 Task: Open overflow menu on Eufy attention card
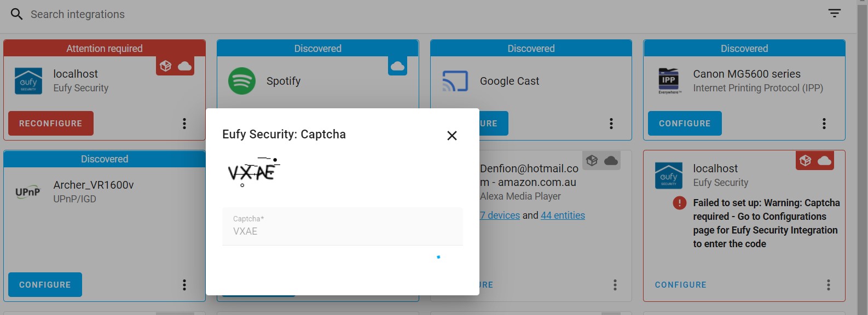184,124
